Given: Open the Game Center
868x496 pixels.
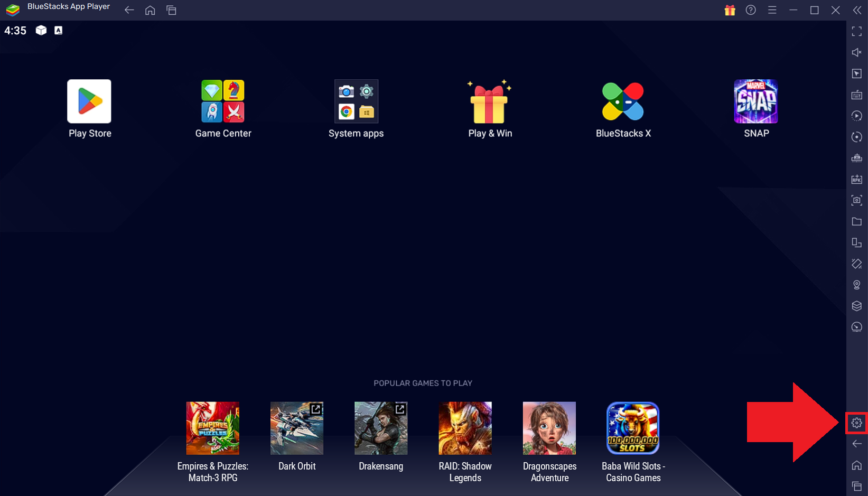Looking at the screenshot, I should pyautogui.click(x=223, y=101).
